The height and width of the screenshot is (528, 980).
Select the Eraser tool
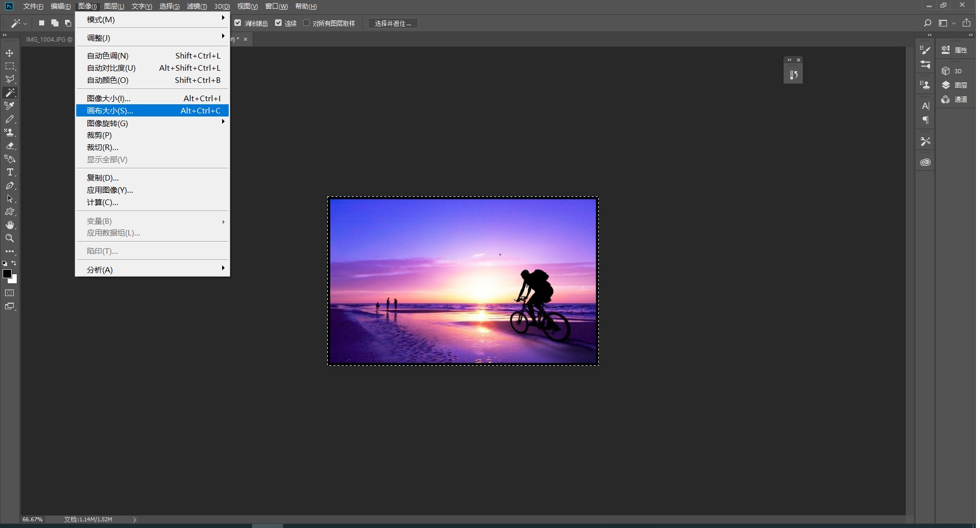10,145
